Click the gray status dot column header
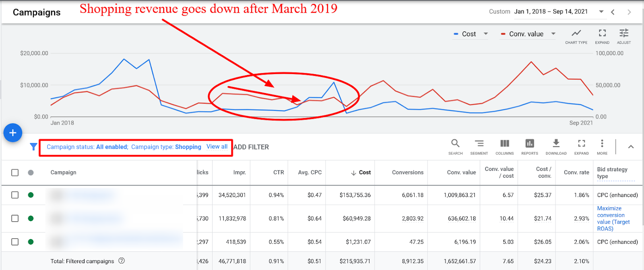Image resolution: width=644 pixels, height=270 pixels. click(31, 172)
